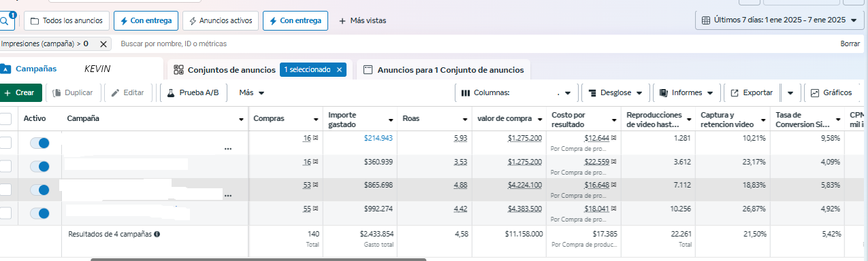
Task: Open Anuncios para 1 Conjunto de anuncios tab
Action: [x=444, y=69]
